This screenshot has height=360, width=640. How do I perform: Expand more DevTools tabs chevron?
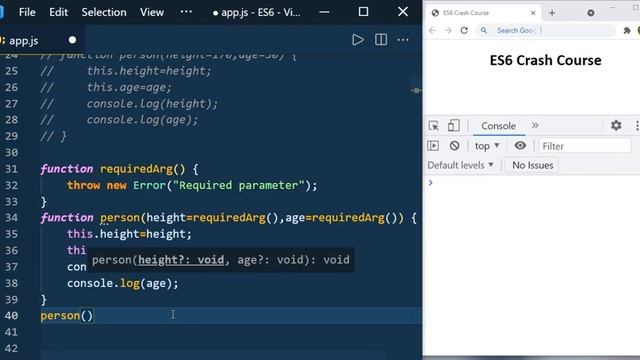pyautogui.click(x=535, y=125)
